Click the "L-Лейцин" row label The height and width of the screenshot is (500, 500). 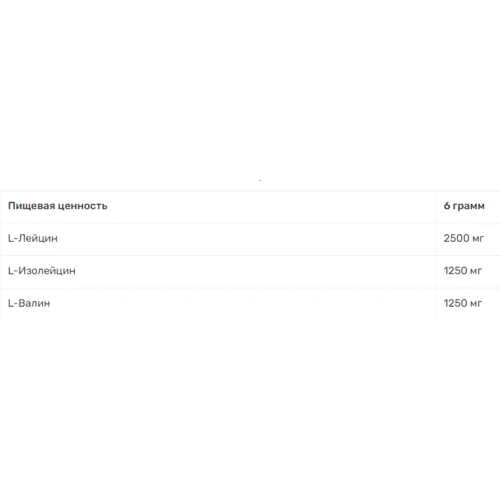pos(33,238)
